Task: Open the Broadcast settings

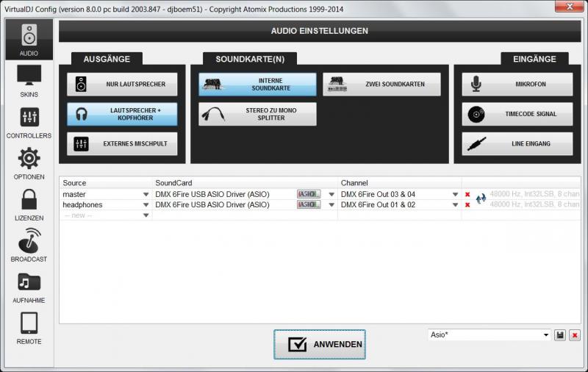Action: point(29,246)
